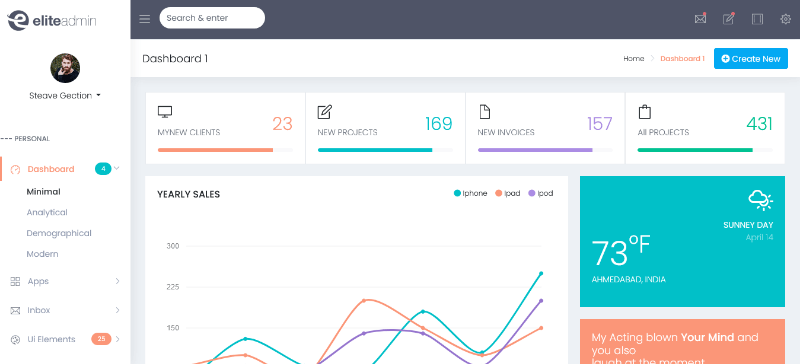The width and height of the screenshot is (800, 364).
Task: Click the 300 y-axis label in chart
Action: [173, 246]
